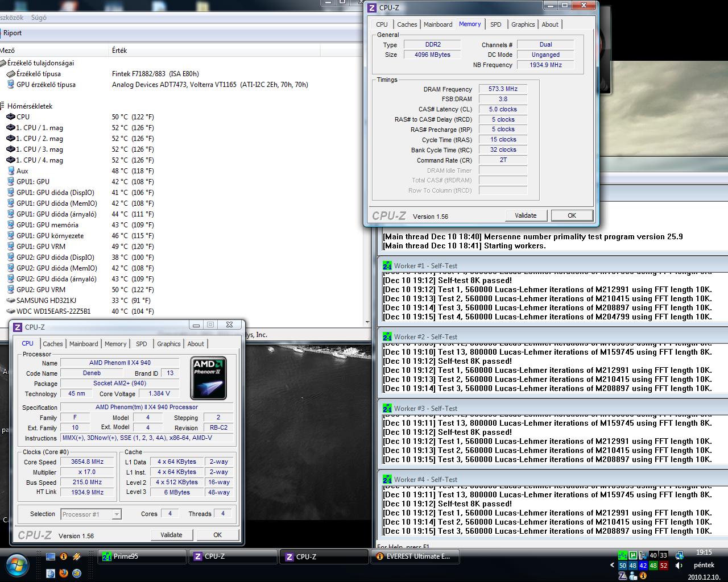Select Caches tab in CPU-Z memory window

(x=407, y=24)
